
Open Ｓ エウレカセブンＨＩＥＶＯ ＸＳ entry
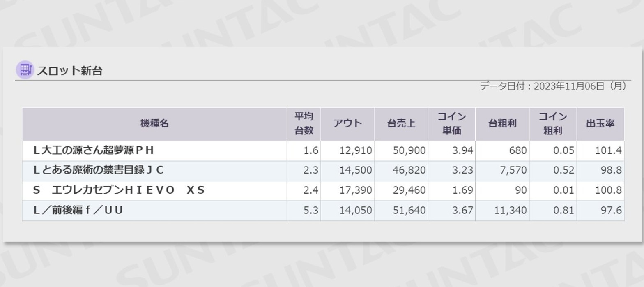[x=323, y=191]
